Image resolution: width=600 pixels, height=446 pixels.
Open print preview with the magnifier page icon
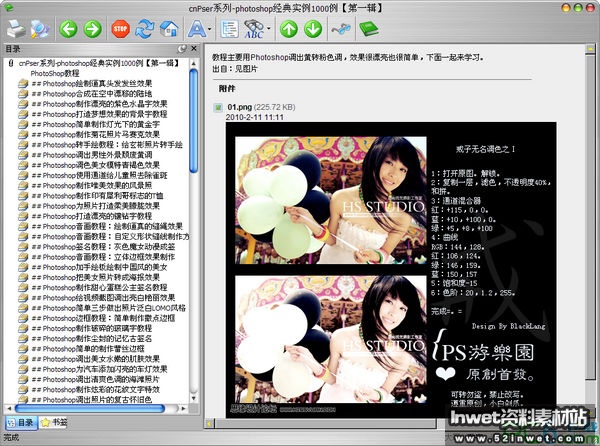point(39,29)
